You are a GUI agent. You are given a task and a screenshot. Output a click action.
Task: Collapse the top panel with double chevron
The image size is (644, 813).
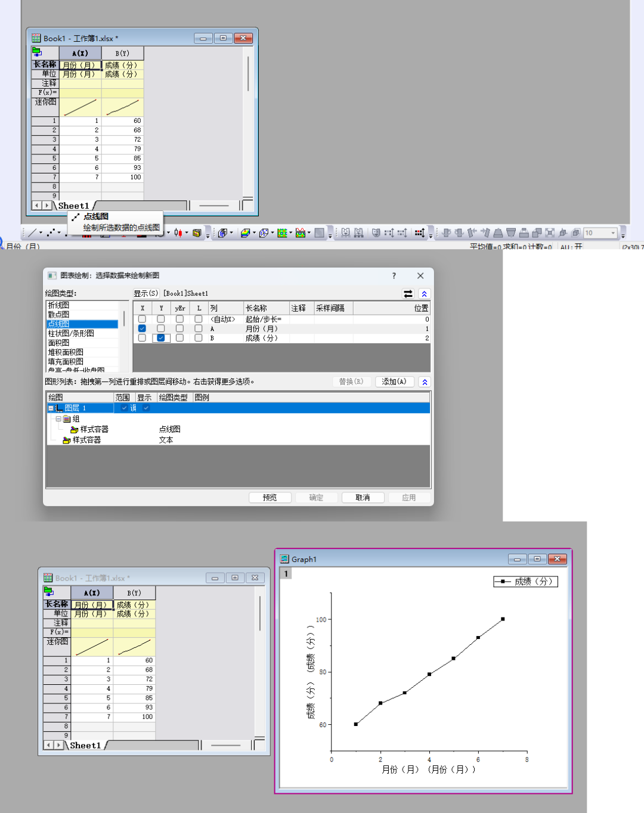click(425, 293)
